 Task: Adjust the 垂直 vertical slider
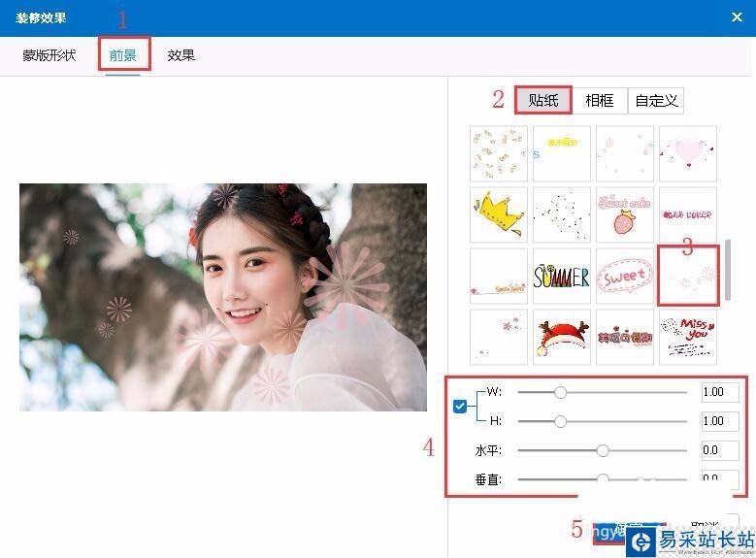click(603, 479)
